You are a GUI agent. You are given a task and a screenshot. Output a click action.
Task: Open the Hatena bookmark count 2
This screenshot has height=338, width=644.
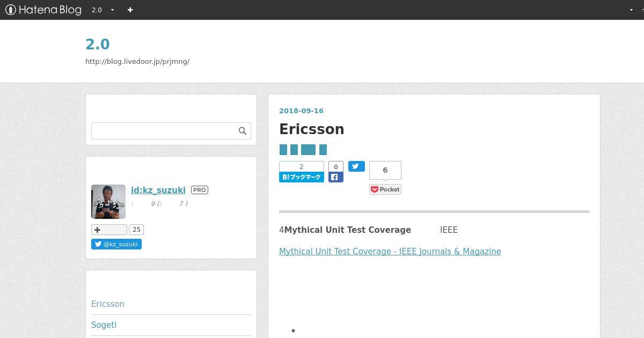[302, 167]
